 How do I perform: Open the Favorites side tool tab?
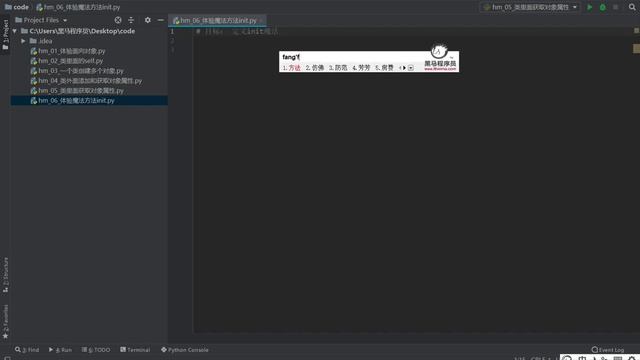5,322
